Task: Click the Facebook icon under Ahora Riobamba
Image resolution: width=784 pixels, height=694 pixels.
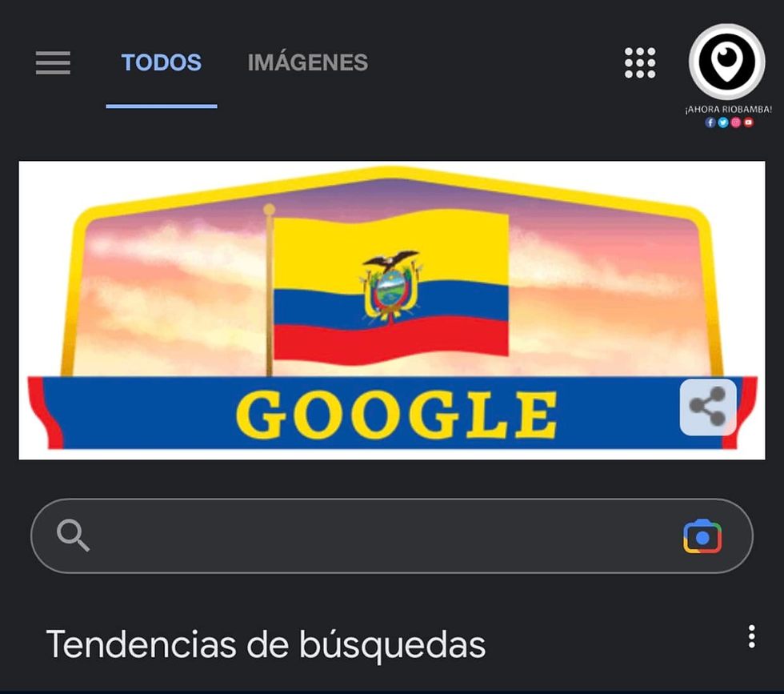Action: pyautogui.click(x=710, y=122)
